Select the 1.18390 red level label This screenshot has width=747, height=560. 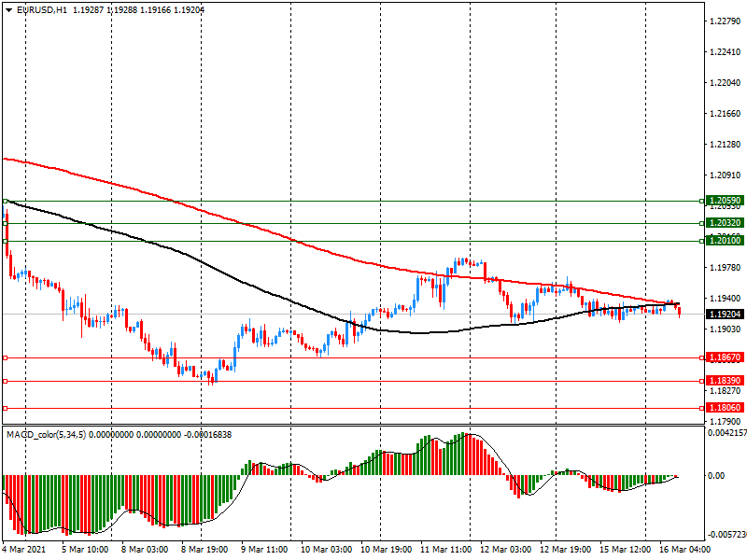coord(725,381)
